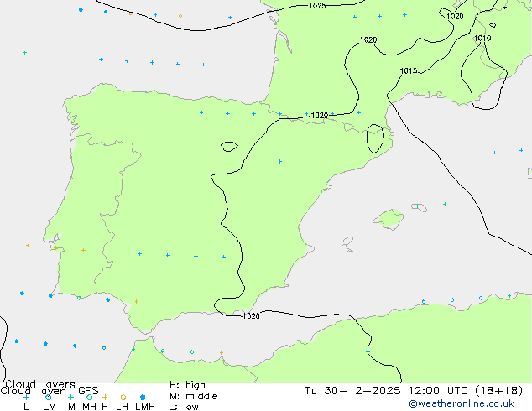
Task: Click the orange plus legend symbol above H
Action: [x=105, y=397]
